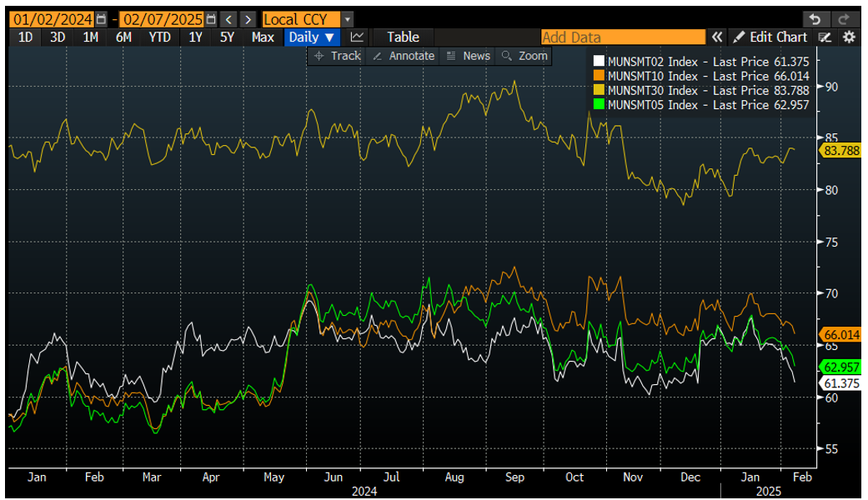Switch to the 1Y range tab
Image resolution: width=868 pixels, height=500 pixels.
[194, 37]
